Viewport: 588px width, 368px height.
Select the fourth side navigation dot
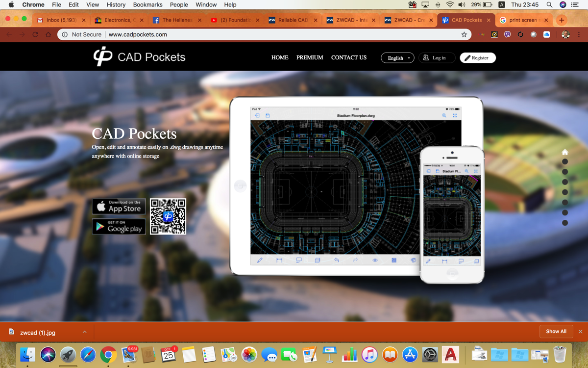coord(565,192)
